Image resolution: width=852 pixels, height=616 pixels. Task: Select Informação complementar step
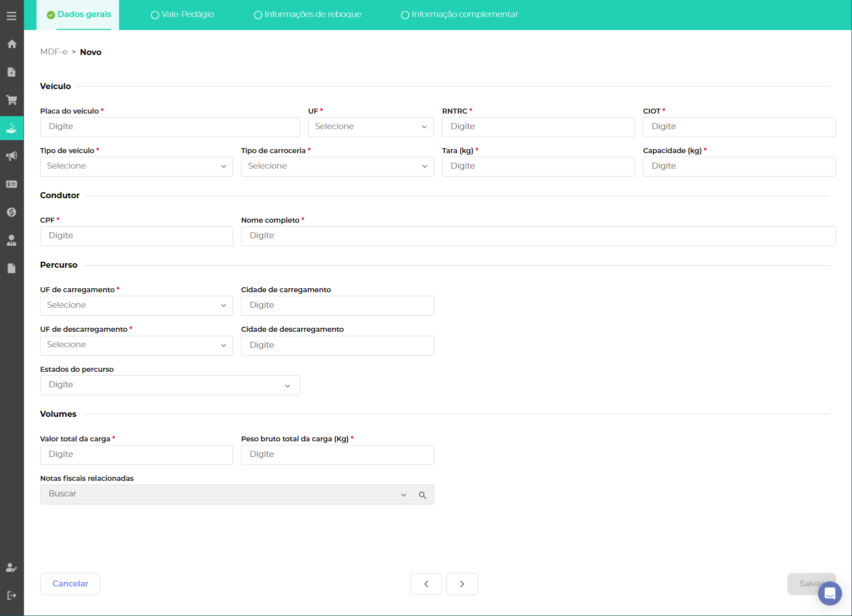click(x=459, y=15)
